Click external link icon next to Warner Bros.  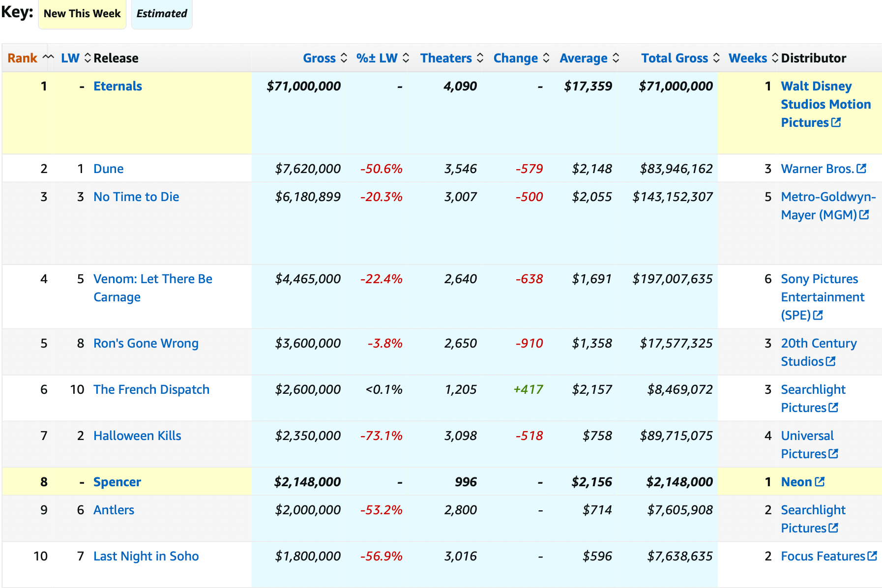pos(861,169)
